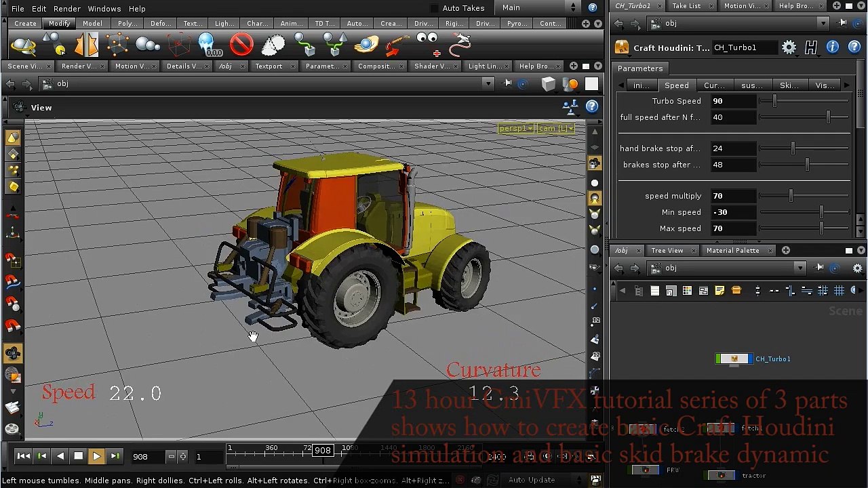
Task: Toggle the pin on the network editor pane
Action: point(820,268)
